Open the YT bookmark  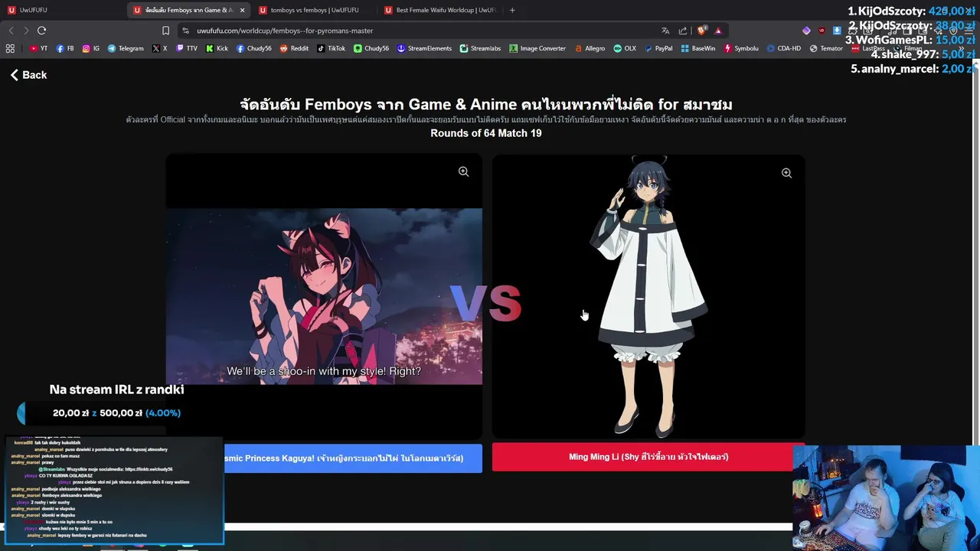pyautogui.click(x=38, y=48)
